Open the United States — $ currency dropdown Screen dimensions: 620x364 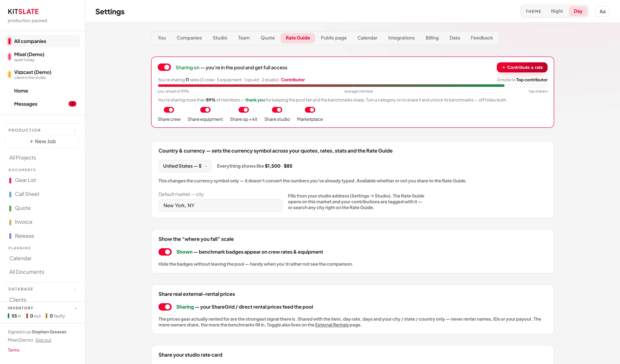(185, 166)
